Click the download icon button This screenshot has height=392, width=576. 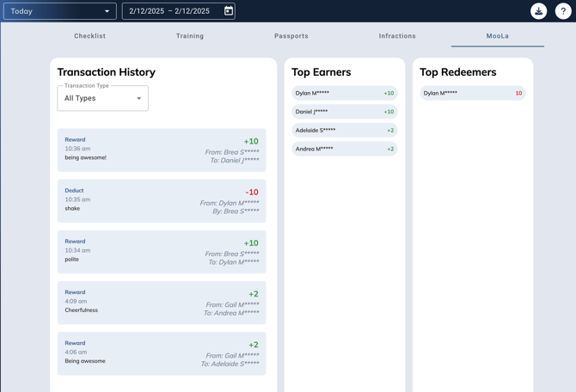pyautogui.click(x=538, y=11)
